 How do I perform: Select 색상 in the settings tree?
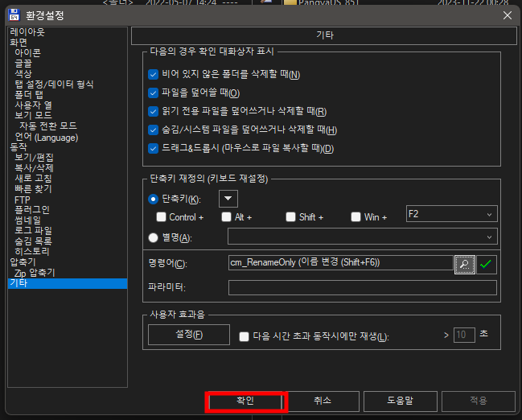click(23, 73)
